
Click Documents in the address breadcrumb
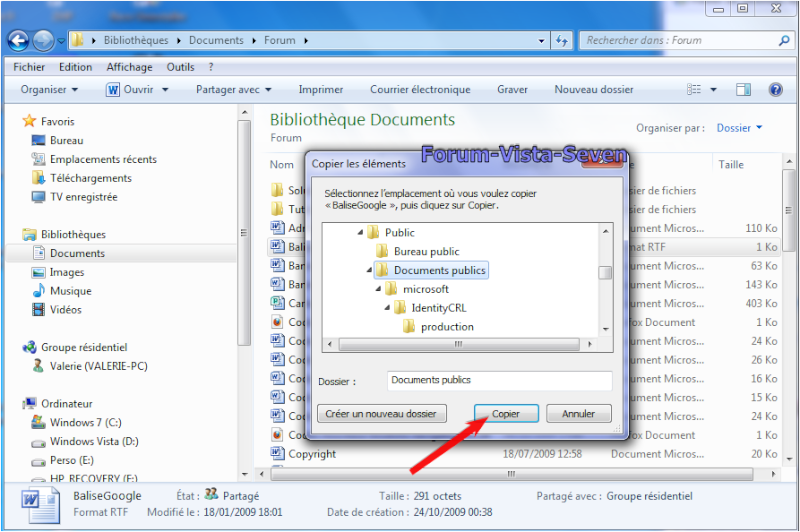click(x=216, y=40)
